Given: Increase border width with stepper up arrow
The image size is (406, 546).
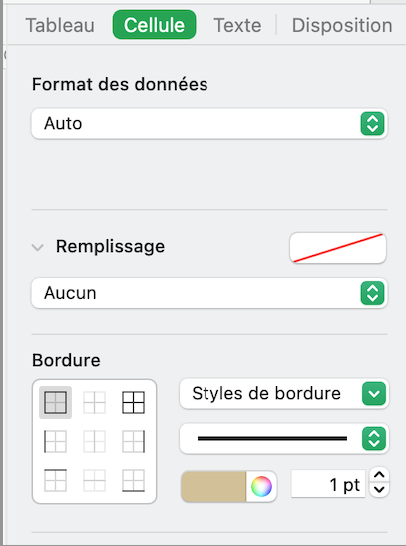Looking at the screenshot, I should pos(379,475).
